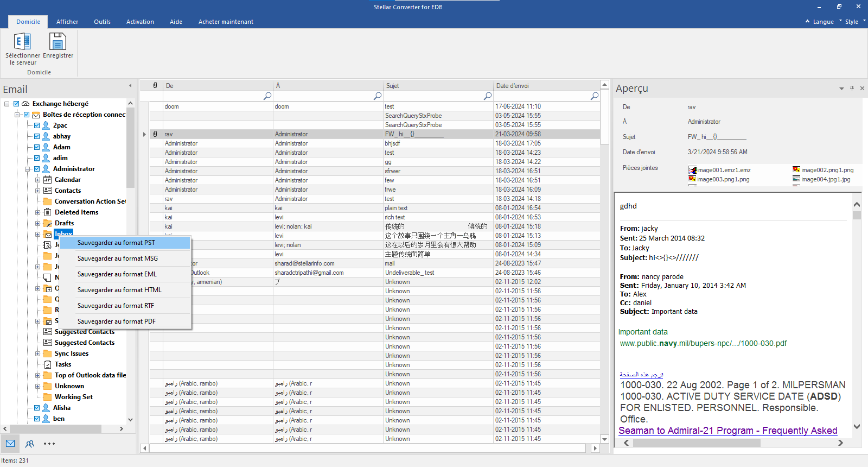Select the Contacts folder icon

pyautogui.click(x=48, y=191)
